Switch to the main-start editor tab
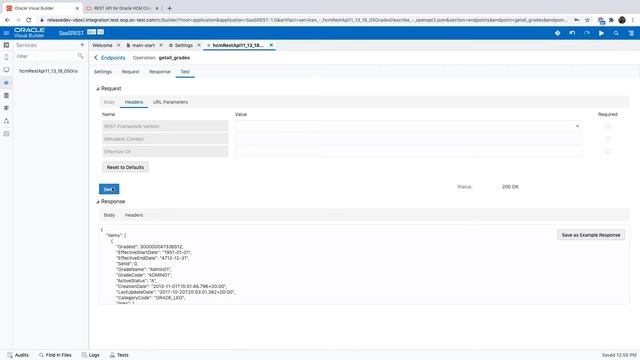The height and width of the screenshot is (360, 640). [x=141, y=45]
